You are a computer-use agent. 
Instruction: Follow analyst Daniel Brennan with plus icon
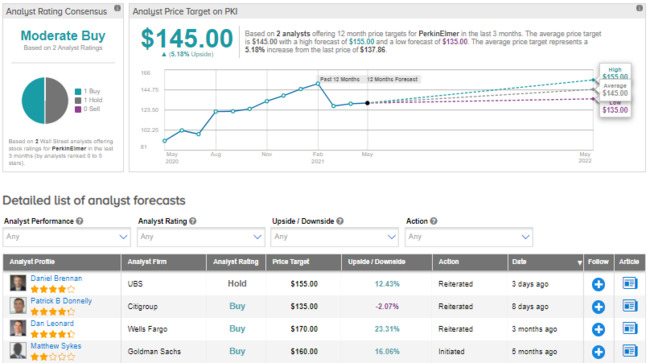(x=598, y=284)
